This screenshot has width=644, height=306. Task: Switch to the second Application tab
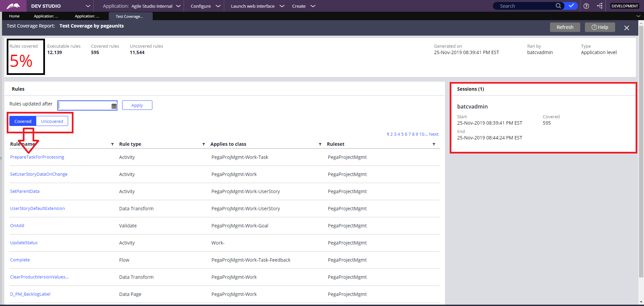point(87,16)
